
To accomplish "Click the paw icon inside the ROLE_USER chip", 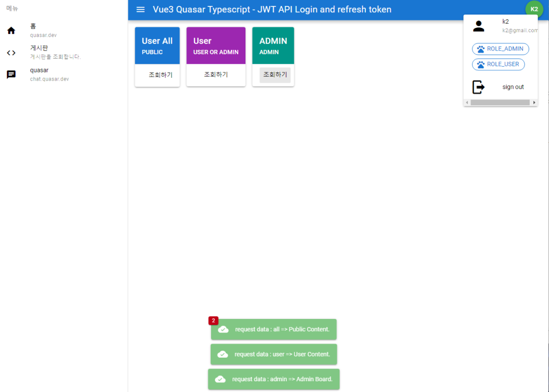I will [x=482, y=64].
